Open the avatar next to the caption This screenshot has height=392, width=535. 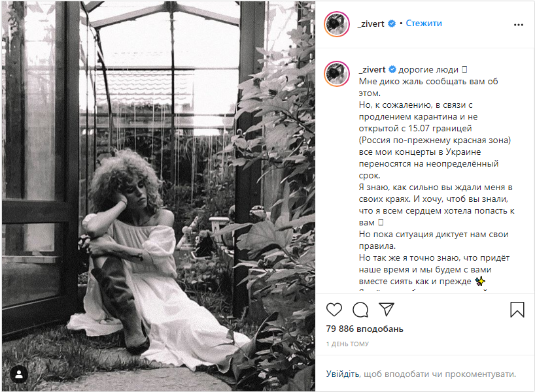pos(337,74)
